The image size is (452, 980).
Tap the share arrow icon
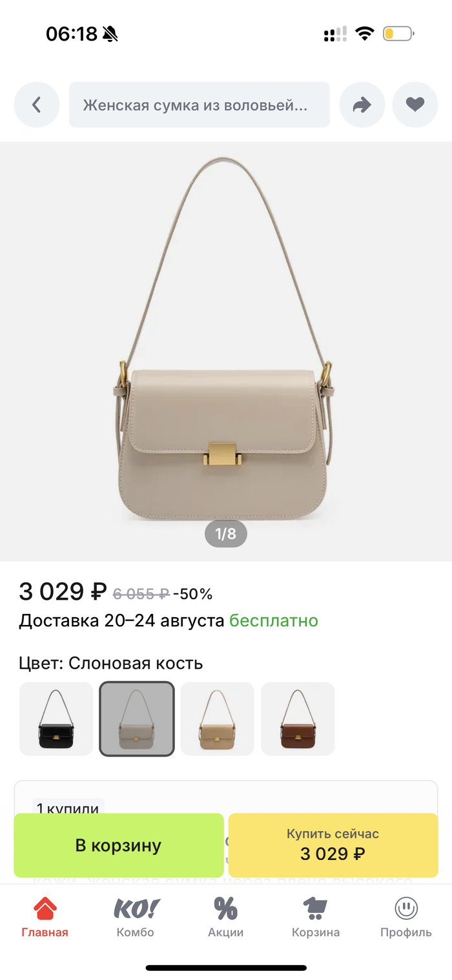point(362,105)
